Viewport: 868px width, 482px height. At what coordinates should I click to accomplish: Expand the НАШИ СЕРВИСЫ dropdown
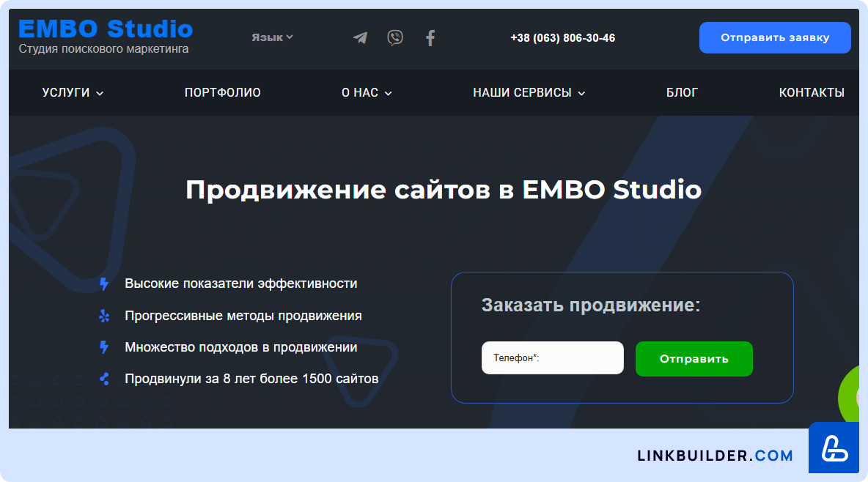(x=529, y=93)
